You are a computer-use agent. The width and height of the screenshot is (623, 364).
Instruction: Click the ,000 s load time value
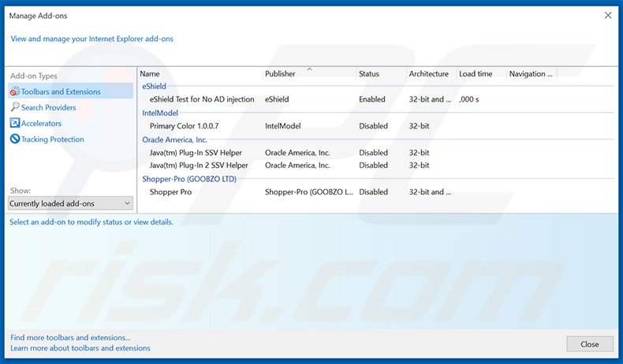click(469, 99)
